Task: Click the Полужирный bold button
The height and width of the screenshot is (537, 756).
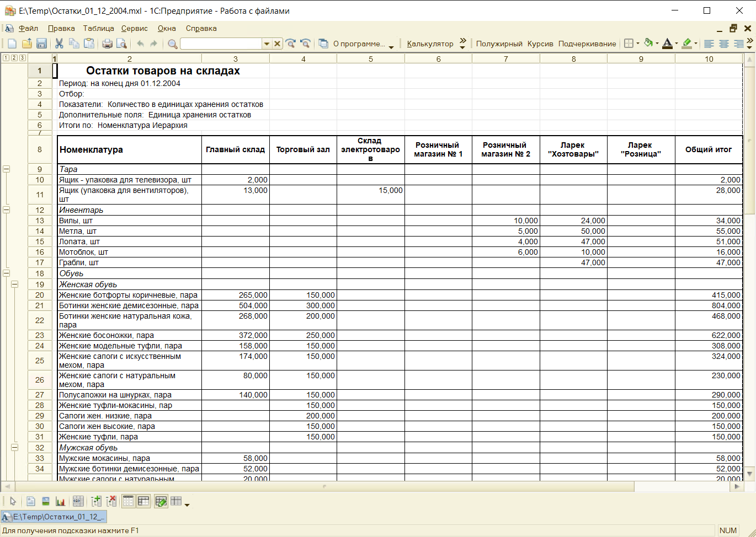Action: 499,44
